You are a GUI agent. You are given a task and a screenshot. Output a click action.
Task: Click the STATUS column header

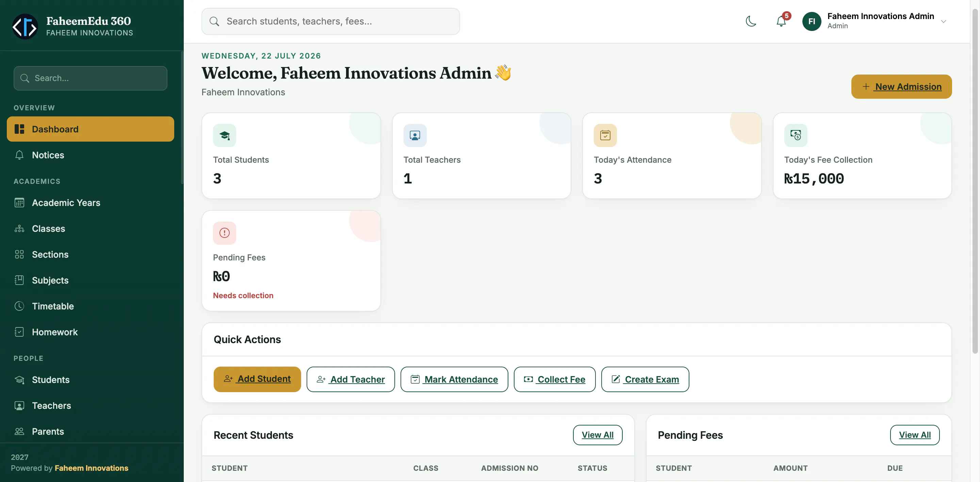(x=592, y=468)
